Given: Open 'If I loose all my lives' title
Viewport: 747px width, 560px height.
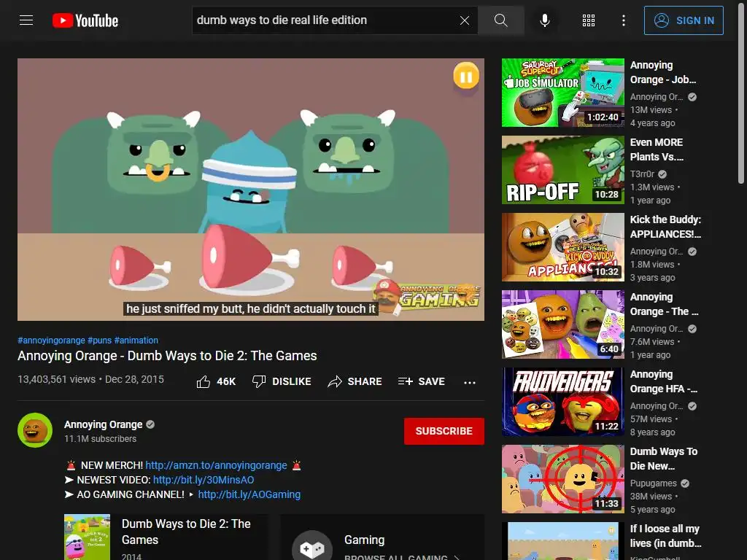Looking at the screenshot, I should 665,536.
